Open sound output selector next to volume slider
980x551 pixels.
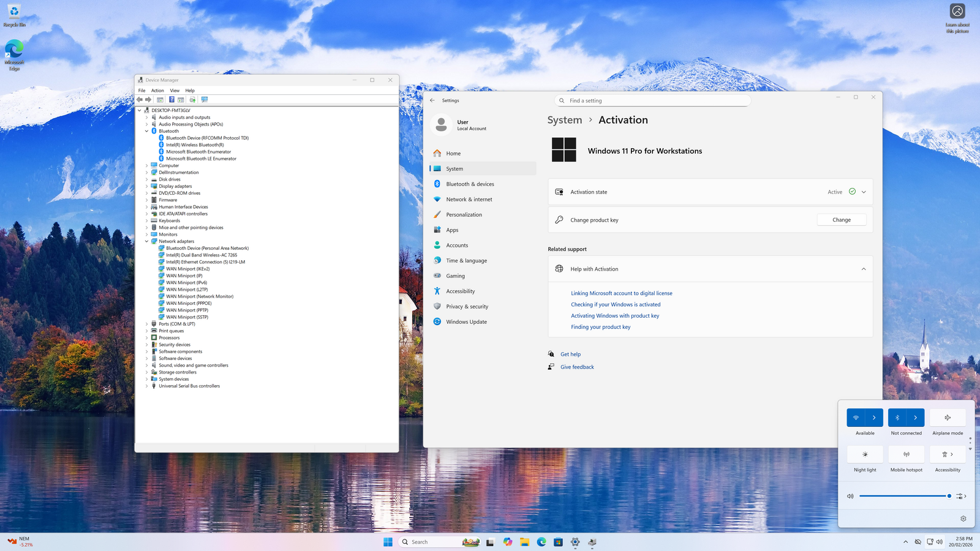pos(960,496)
